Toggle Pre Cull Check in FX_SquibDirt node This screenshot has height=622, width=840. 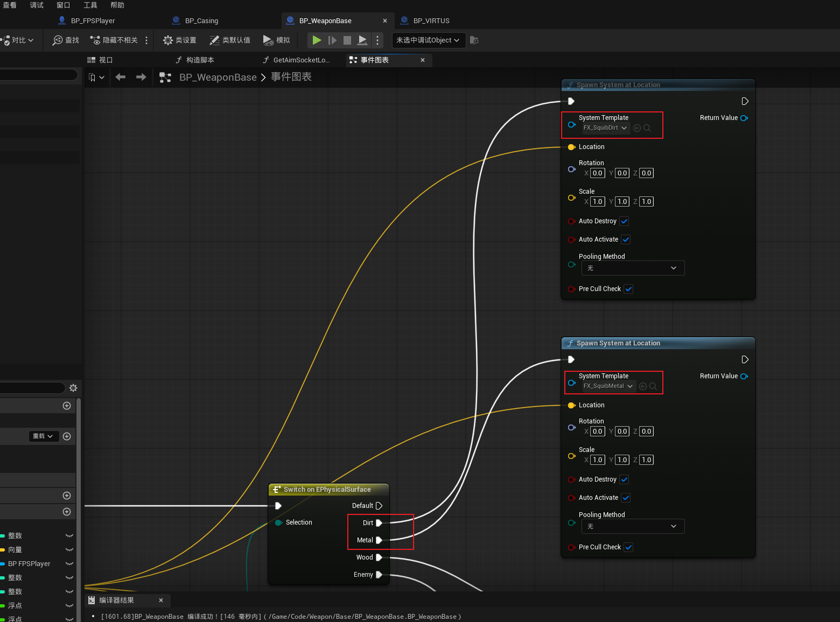click(x=628, y=289)
